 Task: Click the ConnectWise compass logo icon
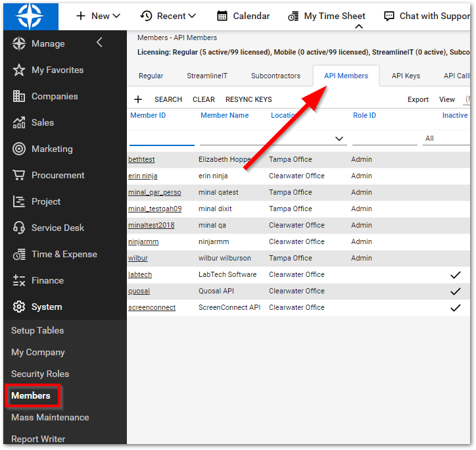(30, 16)
